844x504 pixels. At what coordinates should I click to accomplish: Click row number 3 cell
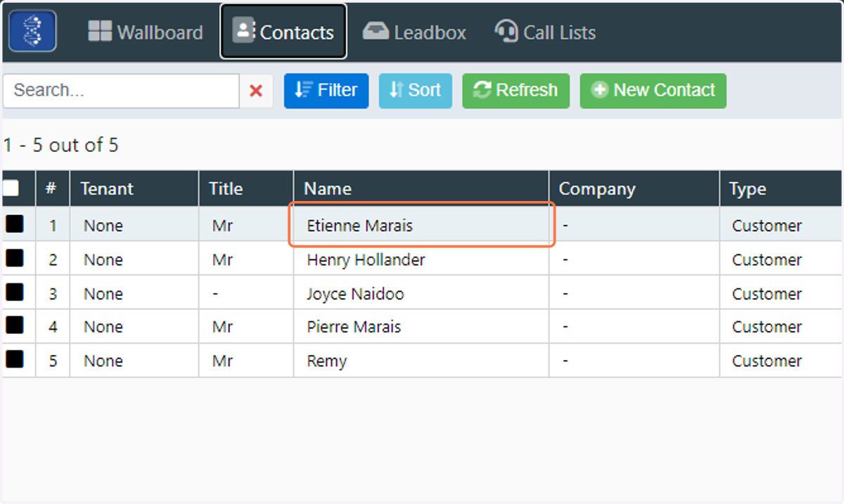[x=53, y=294]
